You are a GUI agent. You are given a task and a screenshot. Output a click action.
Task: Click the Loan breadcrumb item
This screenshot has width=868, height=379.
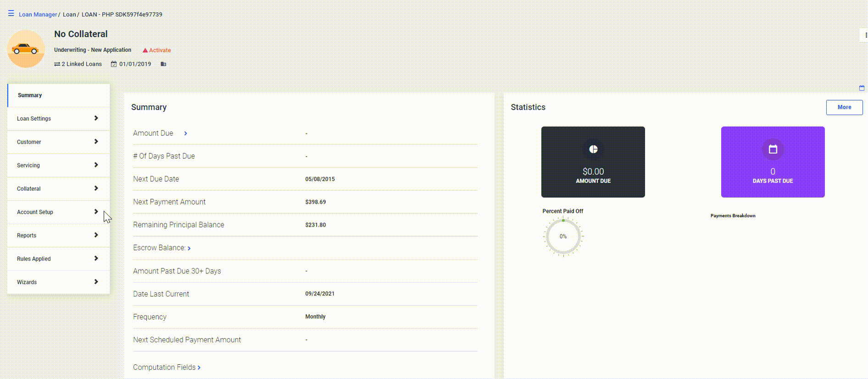click(x=69, y=14)
